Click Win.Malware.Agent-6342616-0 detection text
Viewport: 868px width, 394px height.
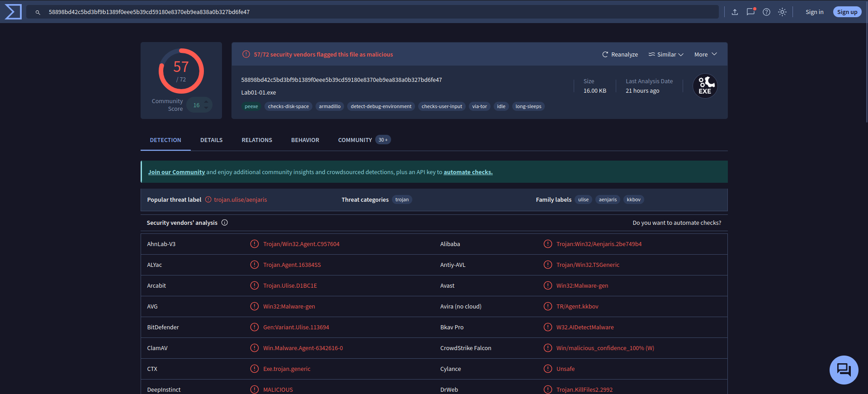[x=303, y=348]
